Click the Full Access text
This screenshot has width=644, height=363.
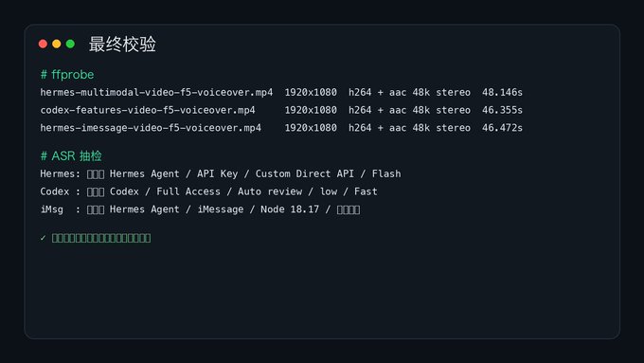tap(188, 191)
